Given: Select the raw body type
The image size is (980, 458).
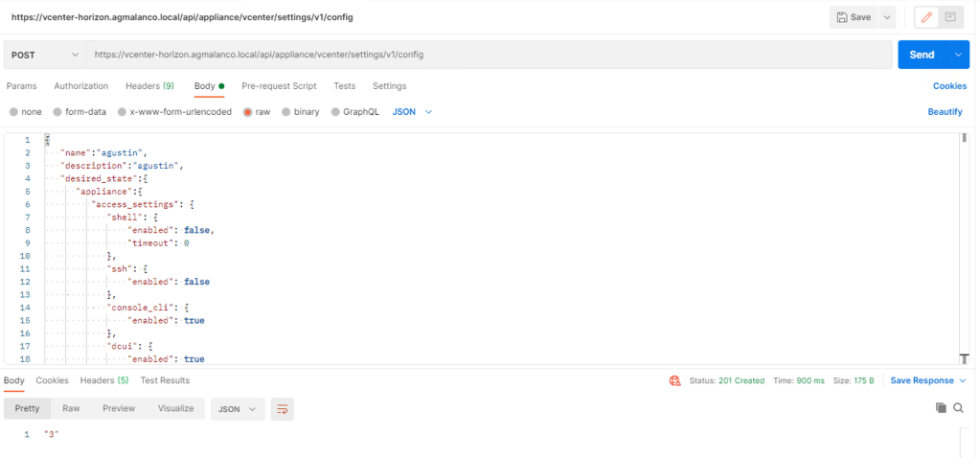Looking at the screenshot, I should 257,112.
